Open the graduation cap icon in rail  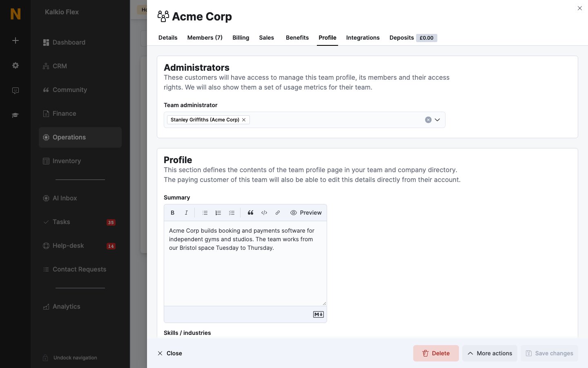click(x=16, y=115)
